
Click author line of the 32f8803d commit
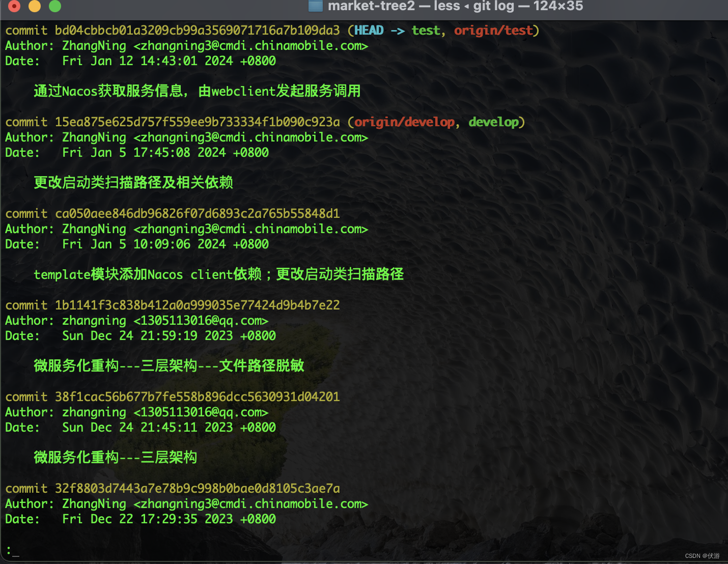click(187, 504)
